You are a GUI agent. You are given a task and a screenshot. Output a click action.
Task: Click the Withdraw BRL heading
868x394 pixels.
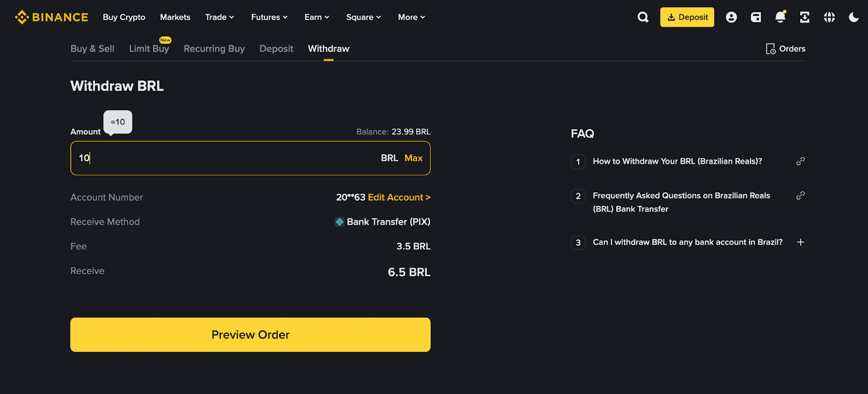pos(117,86)
